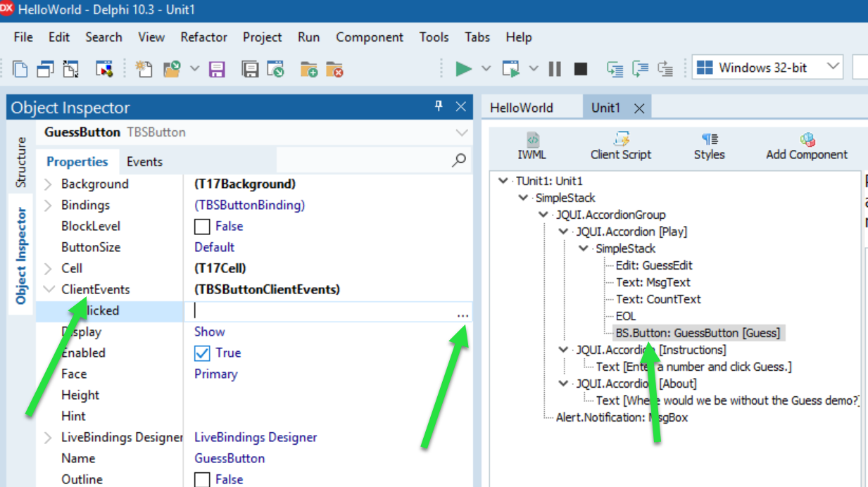Select Alert.Notification: MsgBox tree item
The height and width of the screenshot is (487, 868).
(x=621, y=417)
